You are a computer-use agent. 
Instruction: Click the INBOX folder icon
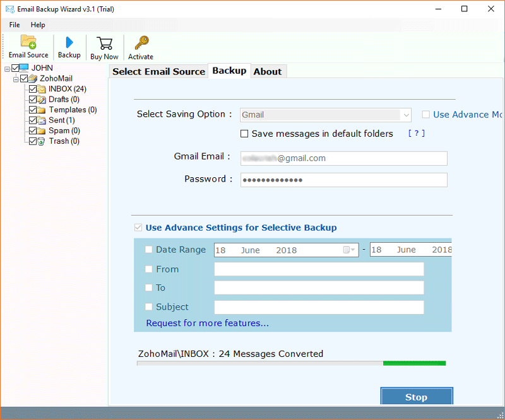pyautogui.click(x=41, y=89)
